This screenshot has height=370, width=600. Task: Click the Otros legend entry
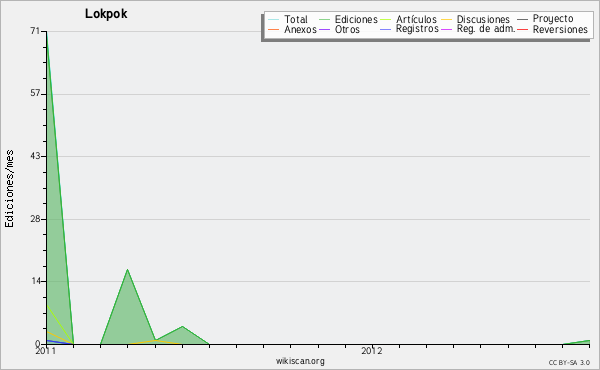coord(339,29)
